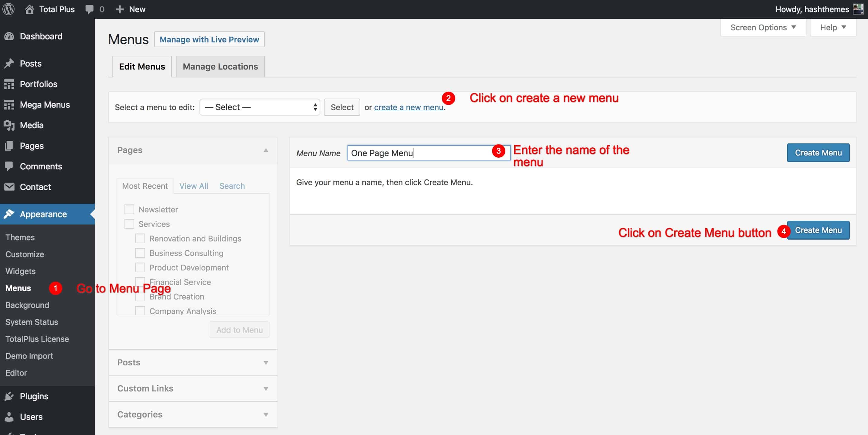Tick the Brand Creation checkbox
Screen dimensions: 868x435
(x=140, y=296)
